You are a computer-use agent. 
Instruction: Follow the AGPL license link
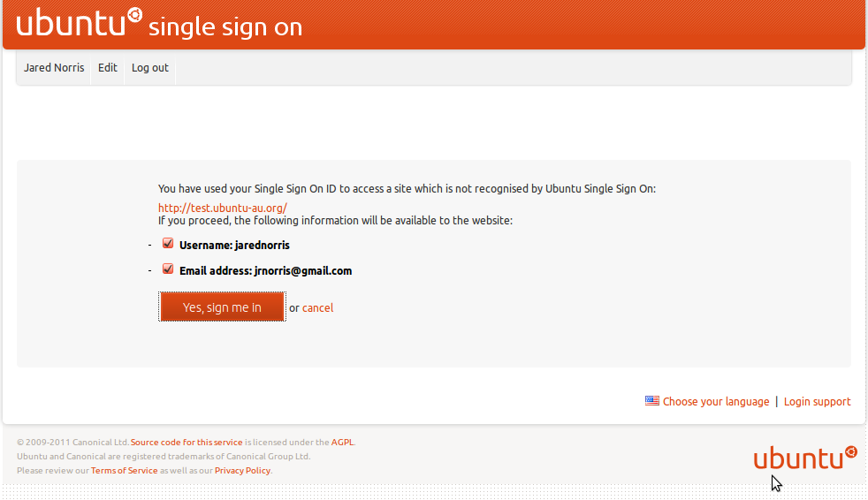(342, 443)
